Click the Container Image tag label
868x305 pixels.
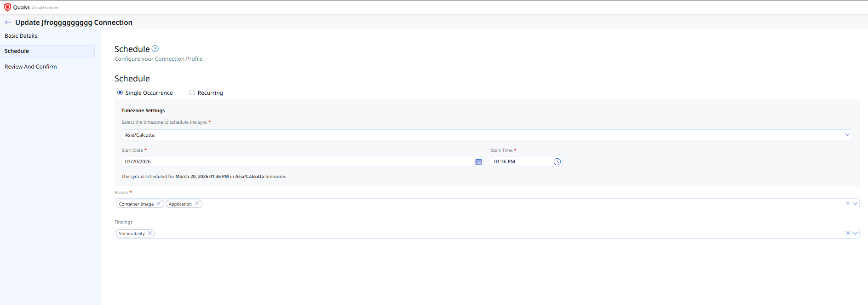click(136, 204)
